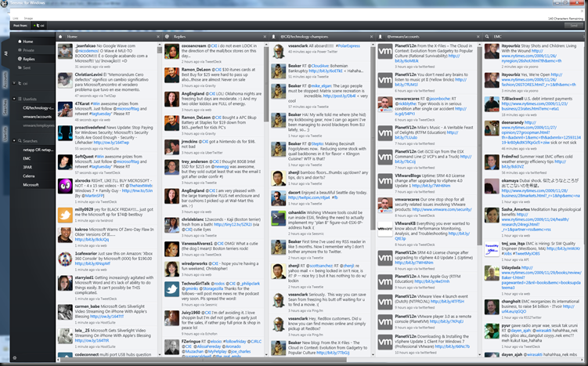This screenshot has height=366, width=588.
Task: Click the horizontal columns scrollbar
Action: 205,360
